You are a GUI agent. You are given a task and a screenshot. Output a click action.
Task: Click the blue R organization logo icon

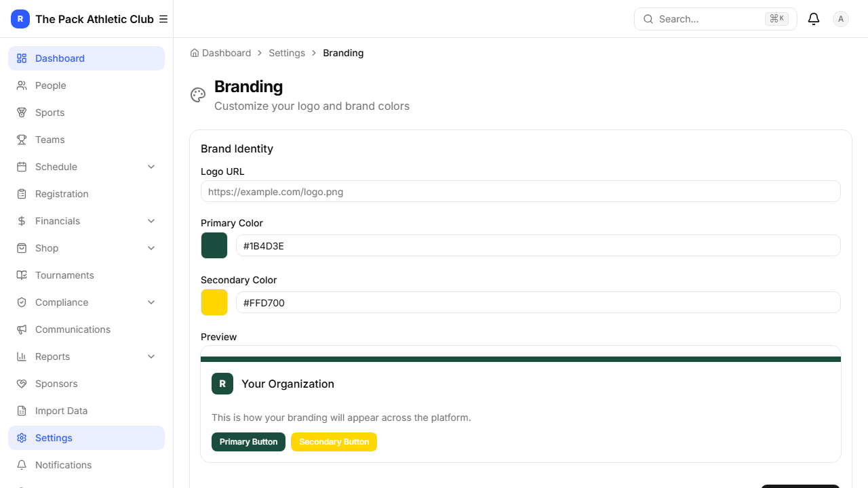20,19
